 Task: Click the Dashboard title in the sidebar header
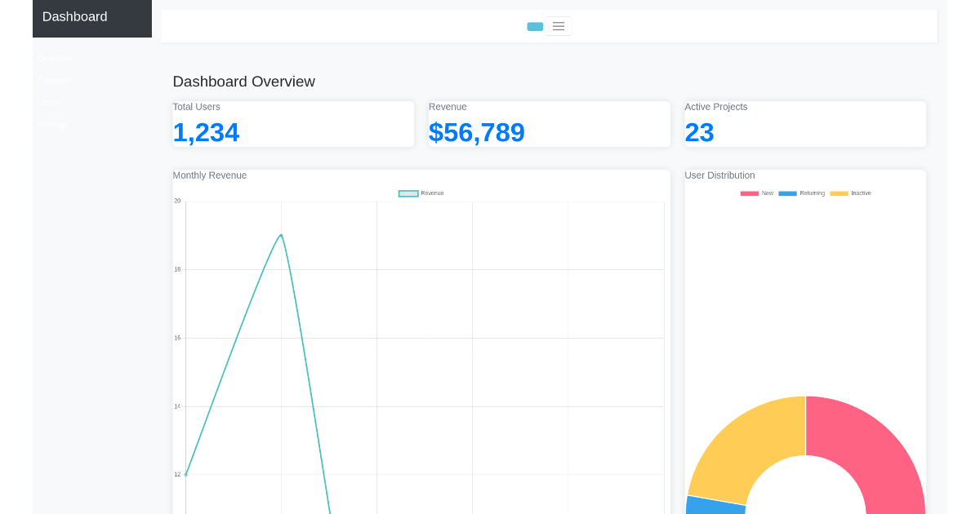coord(74,16)
